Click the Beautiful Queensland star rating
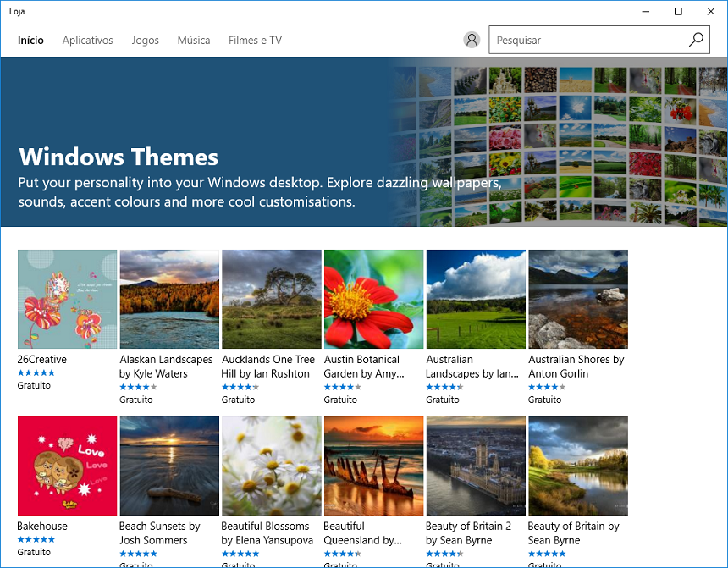 point(343,554)
